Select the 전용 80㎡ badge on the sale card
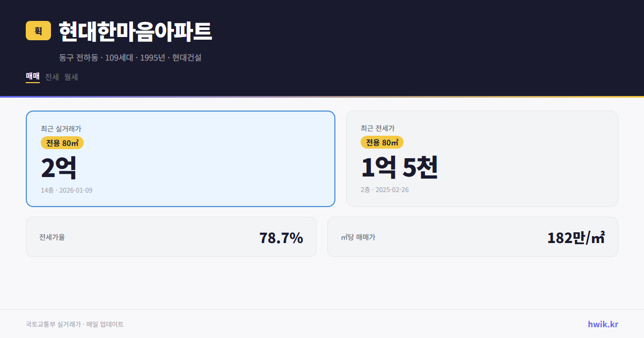The height and width of the screenshot is (338, 644). click(x=61, y=143)
